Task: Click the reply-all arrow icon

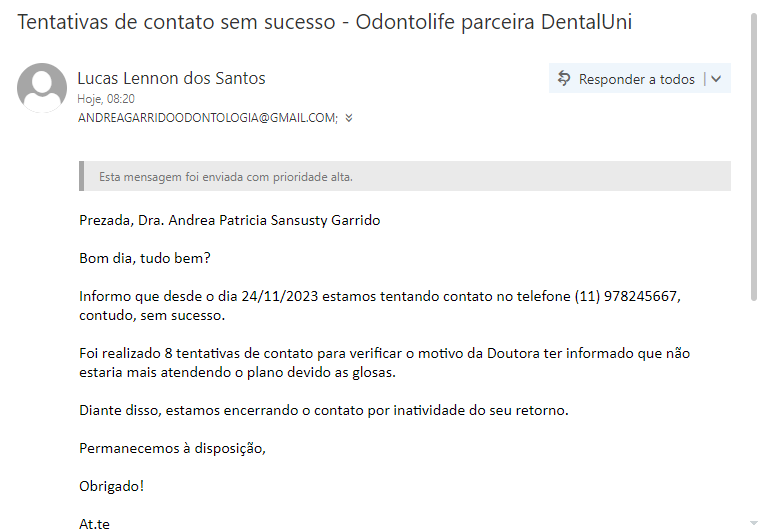Action: 565,79
